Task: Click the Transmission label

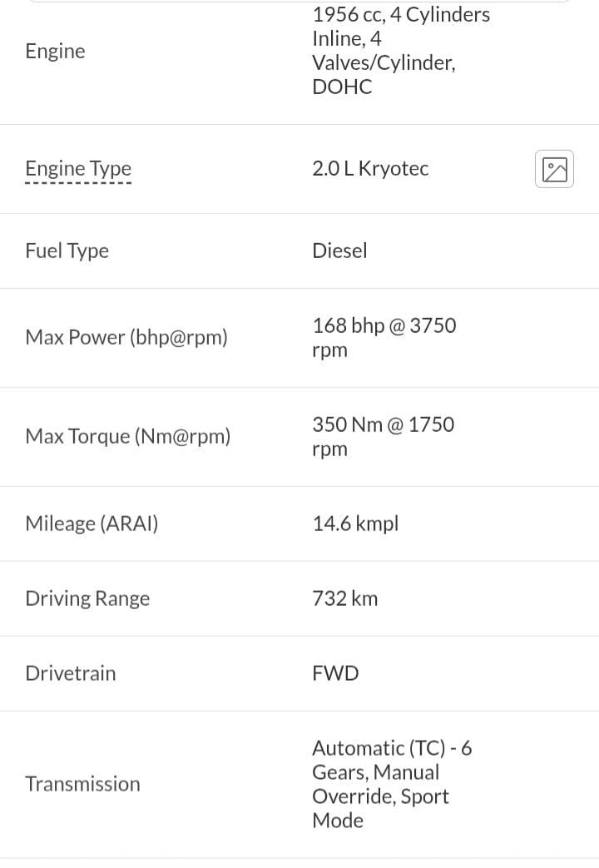Action: pyautogui.click(x=83, y=784)
